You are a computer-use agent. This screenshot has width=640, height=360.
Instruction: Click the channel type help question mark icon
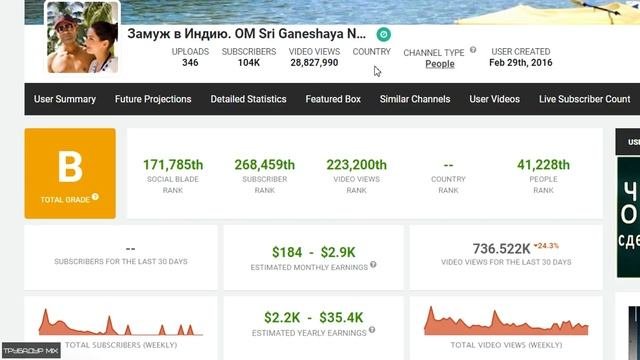tap(473, 50)
